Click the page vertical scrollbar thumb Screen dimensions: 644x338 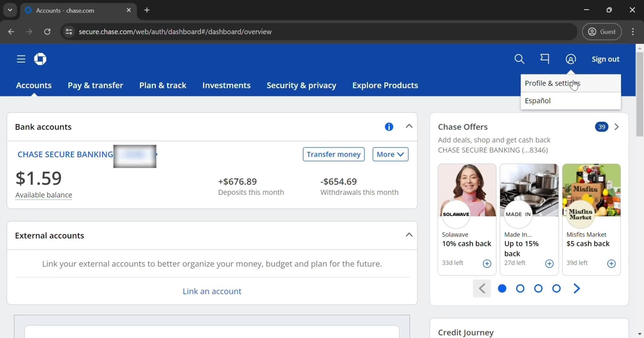[x=640, y=94]
